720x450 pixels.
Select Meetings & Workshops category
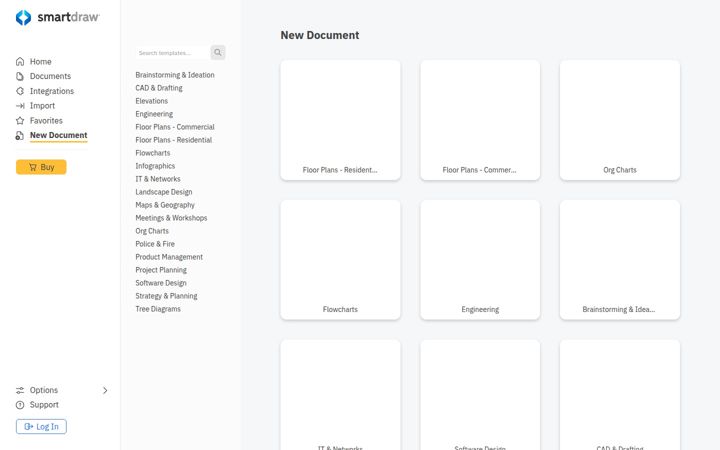click(x=171, y=218)
